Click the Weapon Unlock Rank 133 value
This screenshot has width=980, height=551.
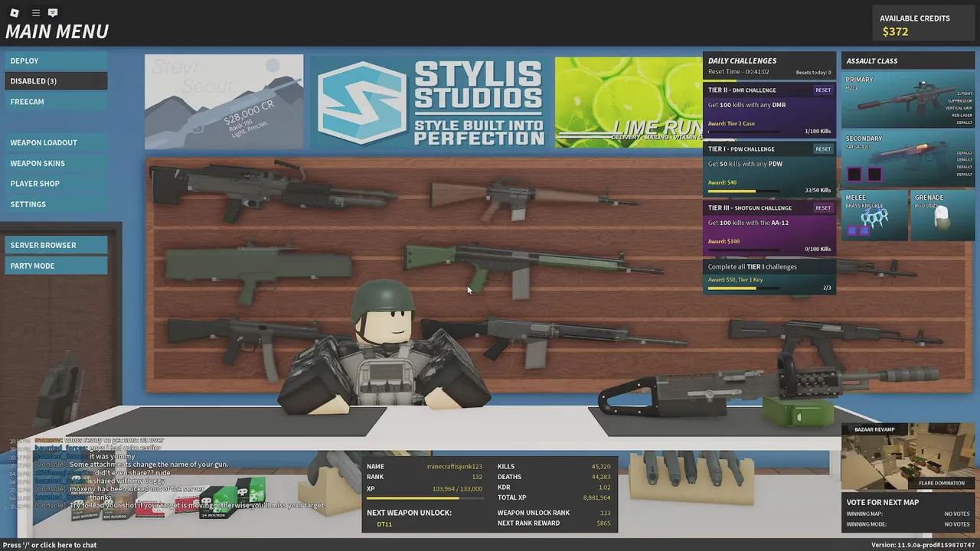point(606,513)
